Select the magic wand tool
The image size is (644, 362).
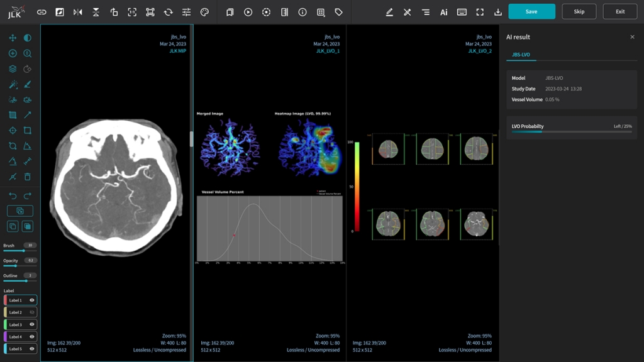(x=13, y=84)
